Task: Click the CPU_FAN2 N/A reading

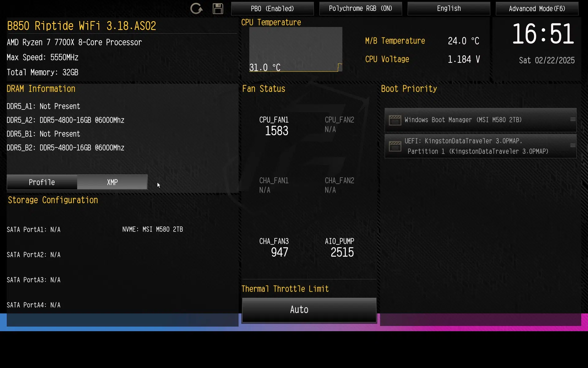Action: tap(330, 129)
